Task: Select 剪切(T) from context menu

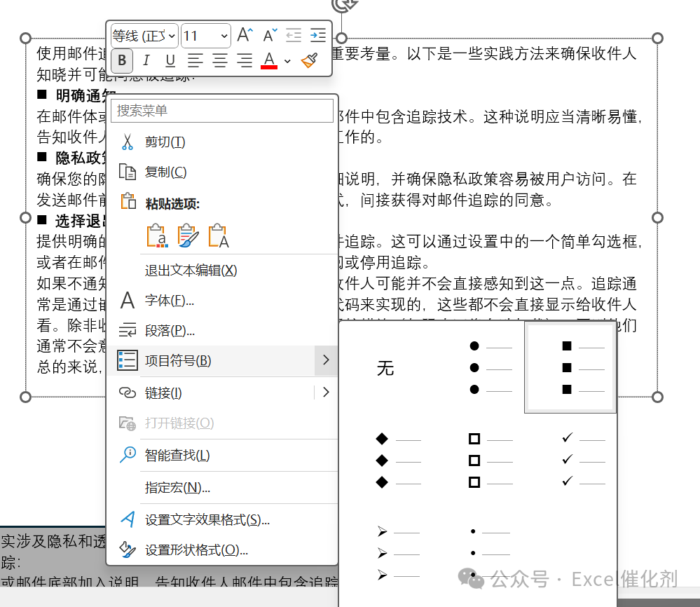Action: coord(222,142)
